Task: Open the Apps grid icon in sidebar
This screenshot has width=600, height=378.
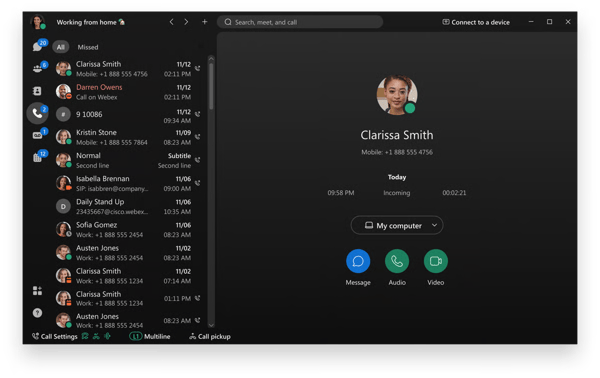Action: (x=37, y=291)
